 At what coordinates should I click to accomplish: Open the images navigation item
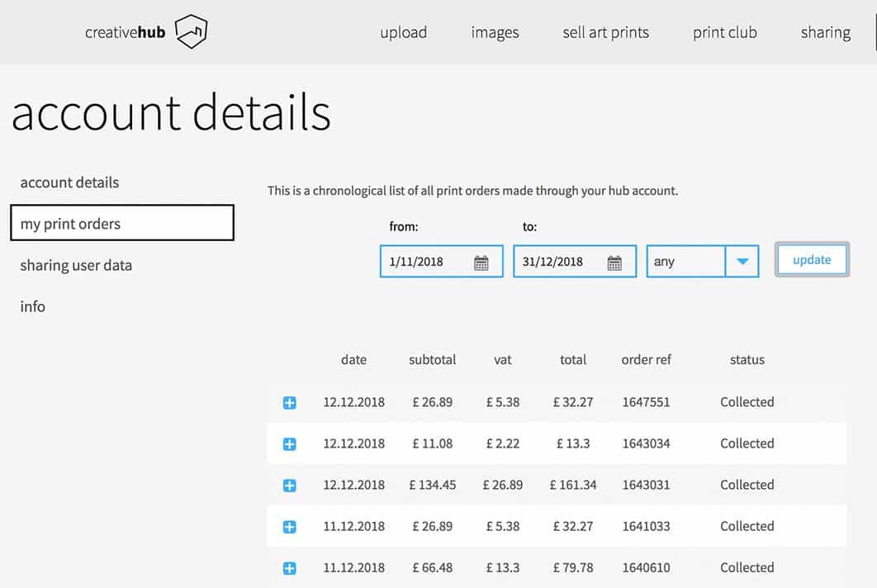(495, 33)
